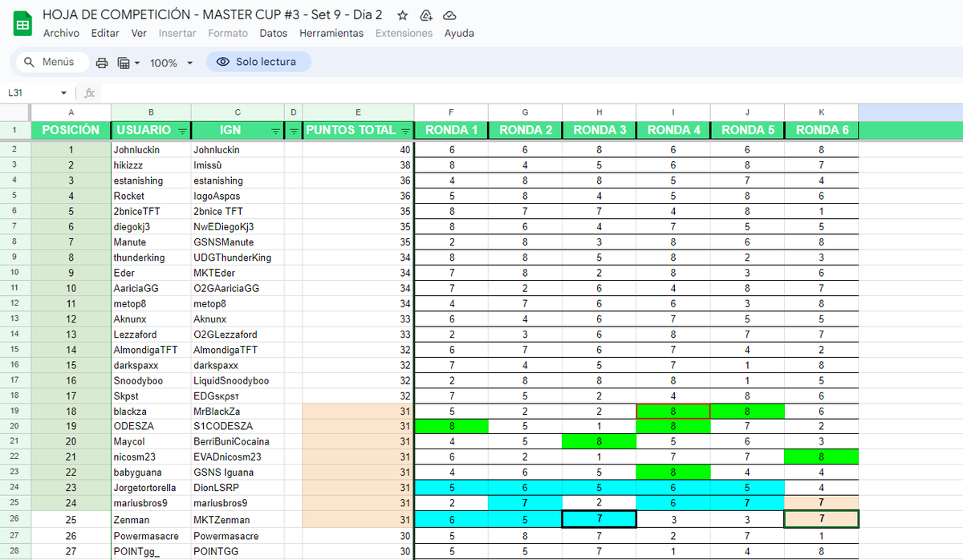Select the cell Jorgetortorella
Screen dimensions: 963x560
[151, 489]
